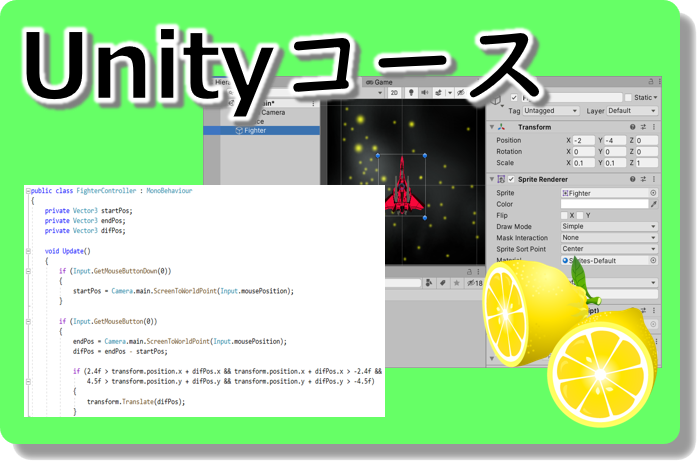Screen dimensions: 697x461
Task: Open Transform help icon
Action: point(632,127)
